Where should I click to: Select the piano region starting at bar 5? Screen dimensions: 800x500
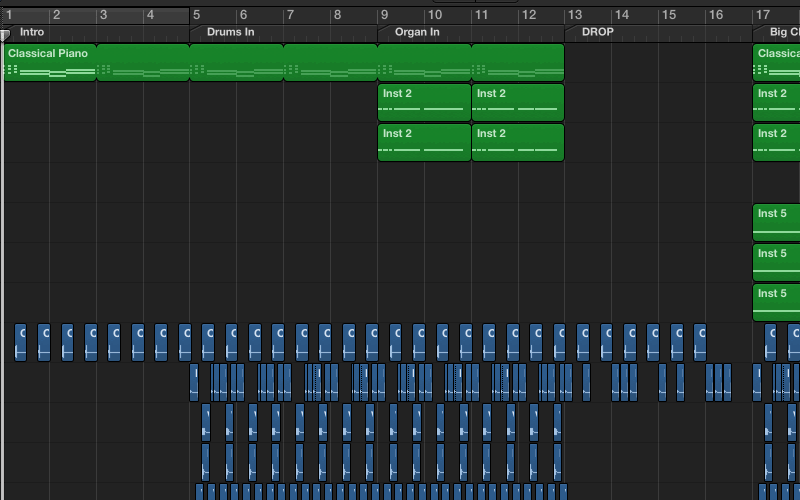pyautogui.click(x=237, y=62)
